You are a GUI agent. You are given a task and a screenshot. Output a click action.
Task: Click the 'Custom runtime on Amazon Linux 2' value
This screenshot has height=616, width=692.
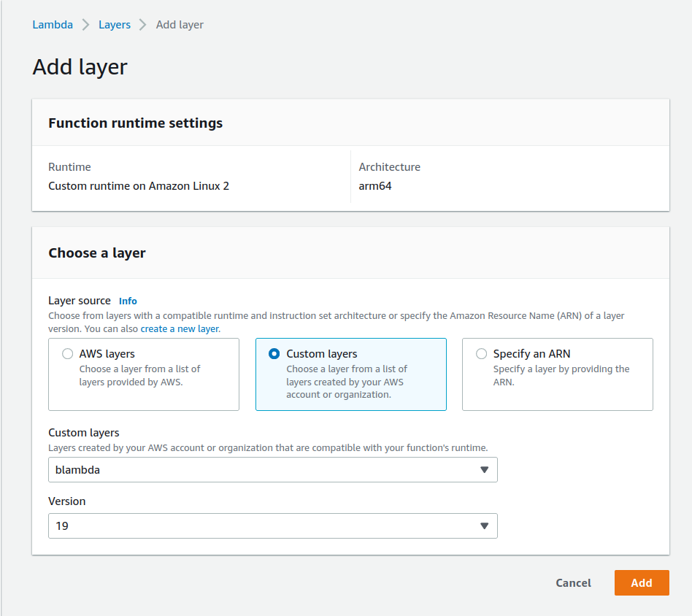click(x=139, y=186)
